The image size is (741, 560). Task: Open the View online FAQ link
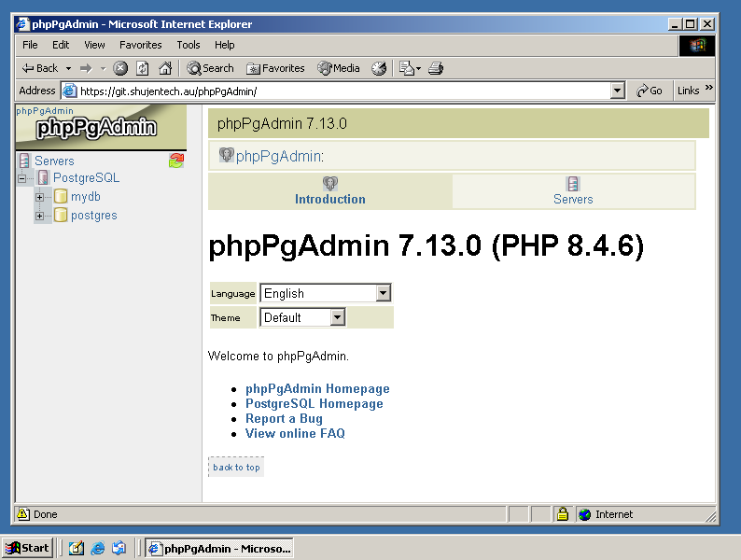(x=295, y=433)
